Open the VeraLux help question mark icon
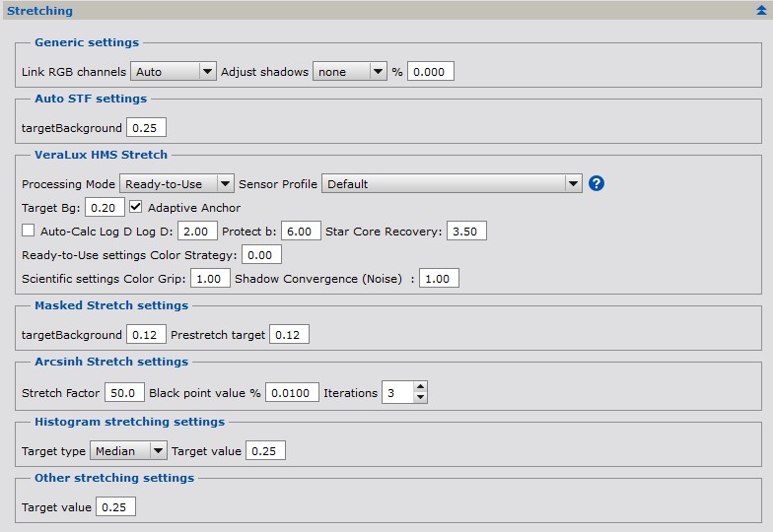 596,184
